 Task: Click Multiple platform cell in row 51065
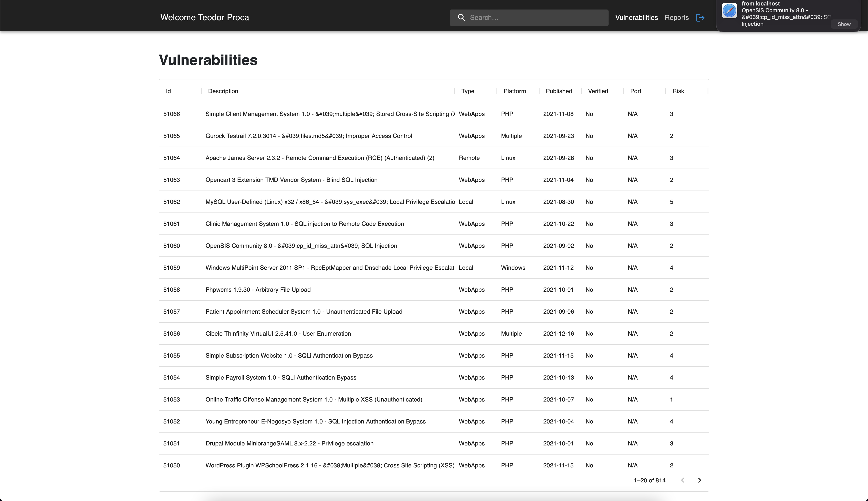(511, 136)
